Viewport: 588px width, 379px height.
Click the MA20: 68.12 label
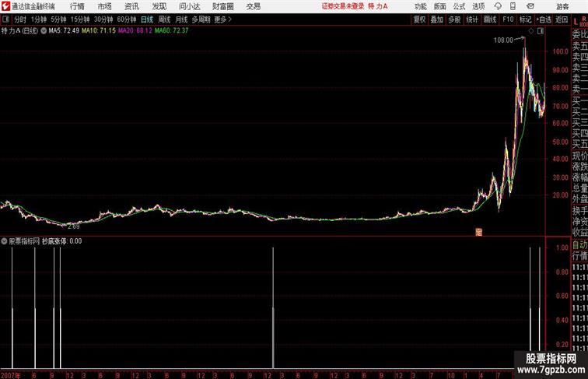(135, 31)
